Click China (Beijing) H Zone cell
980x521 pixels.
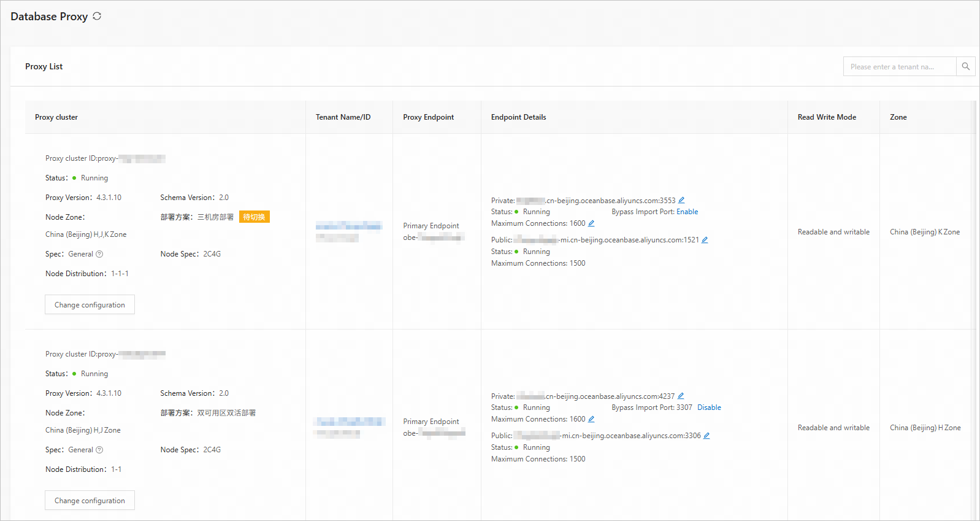925,428
